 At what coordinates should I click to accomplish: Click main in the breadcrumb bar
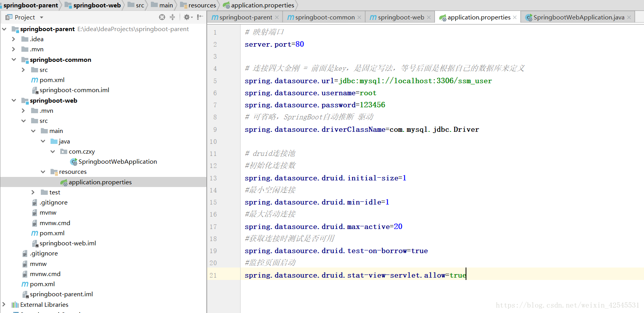[162, 5]
